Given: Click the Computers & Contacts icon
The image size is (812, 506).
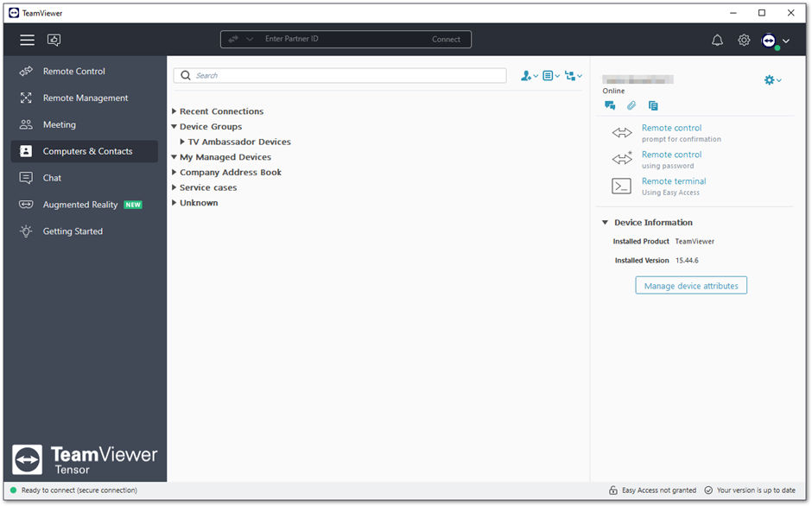Looking at the screenshot, I should tap(26, 151).
